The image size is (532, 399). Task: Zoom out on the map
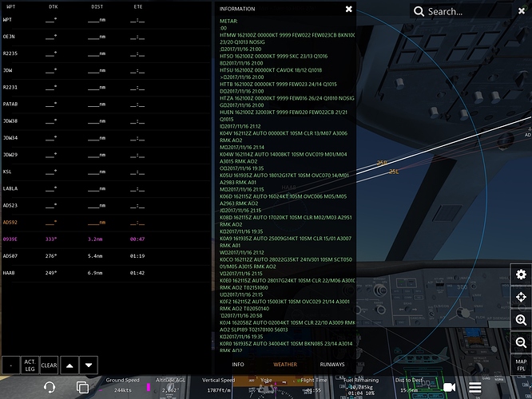pos(521,342)
